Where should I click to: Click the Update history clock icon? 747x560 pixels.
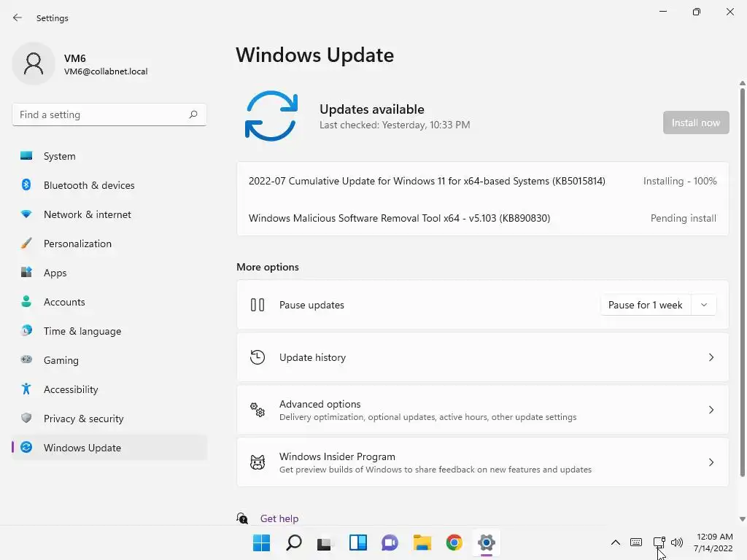coord(258,357)
